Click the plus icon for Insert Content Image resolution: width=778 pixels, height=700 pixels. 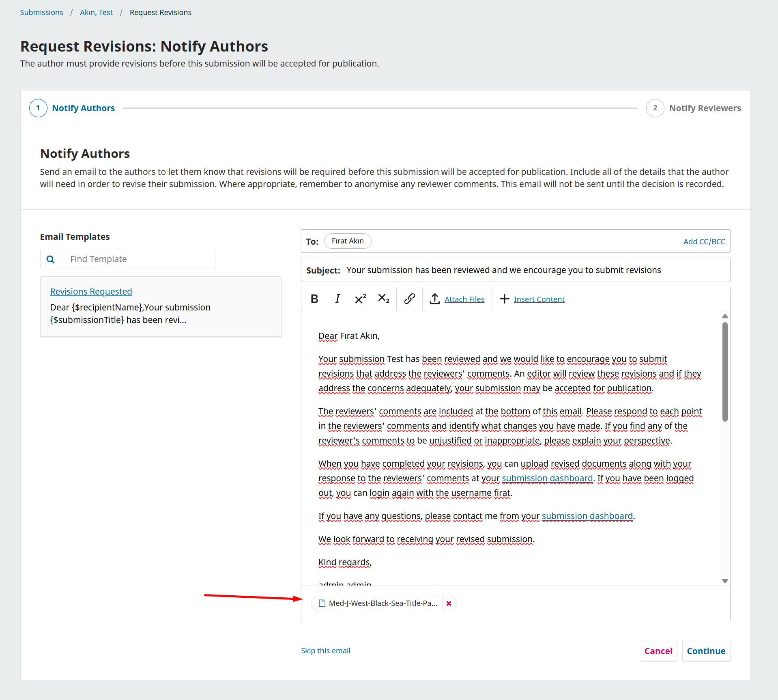tap(504, 299)
